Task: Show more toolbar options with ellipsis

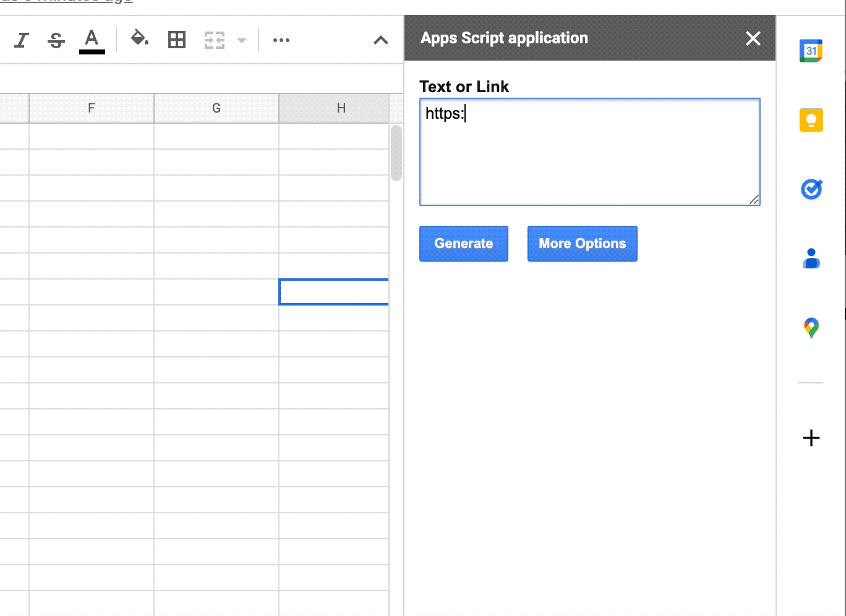Action: coord(281,40)
